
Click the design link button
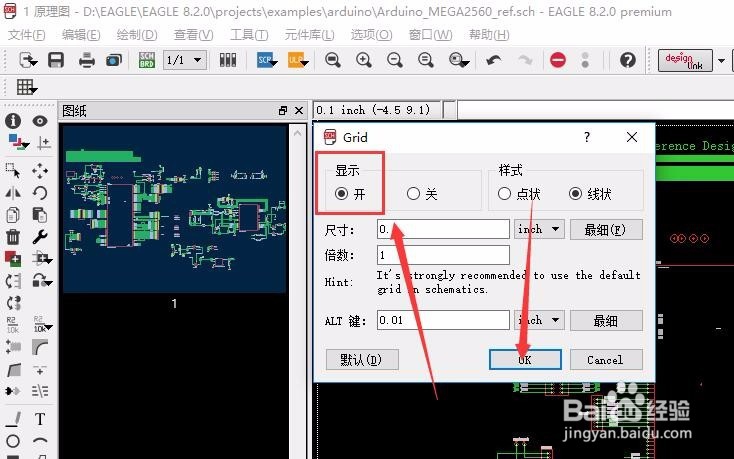(x=685, y=60)
